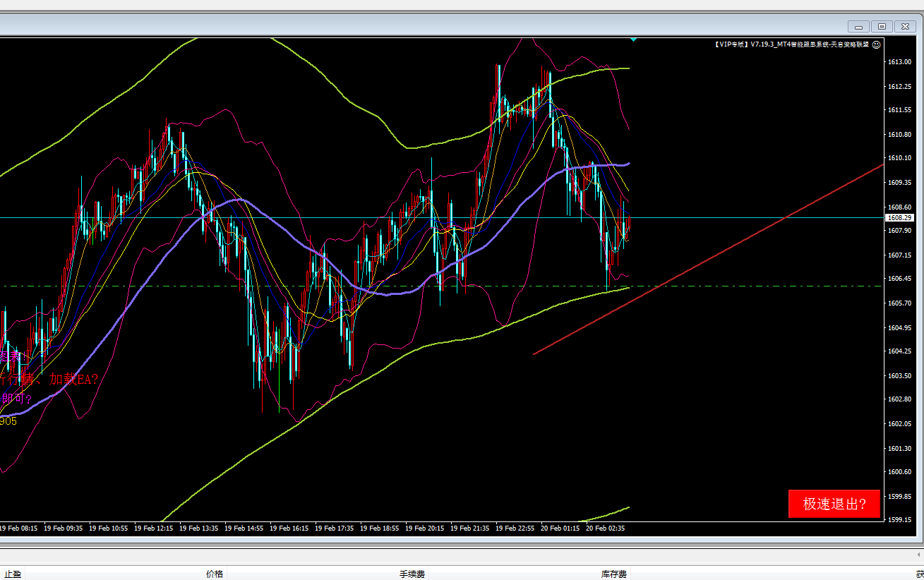Click the VIP专版 V7.19.3 EA name label
Viewport: 924px width, 580px height.
[791, 44]
